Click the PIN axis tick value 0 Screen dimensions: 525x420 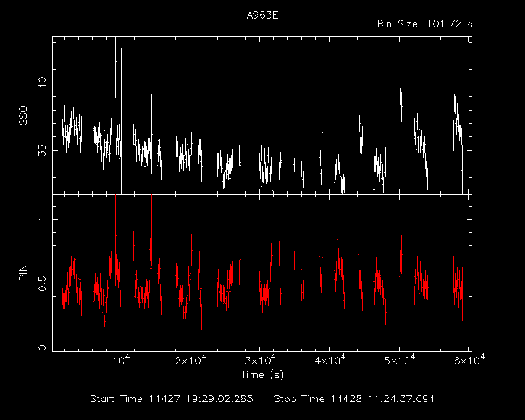click(x=42, y=348)
